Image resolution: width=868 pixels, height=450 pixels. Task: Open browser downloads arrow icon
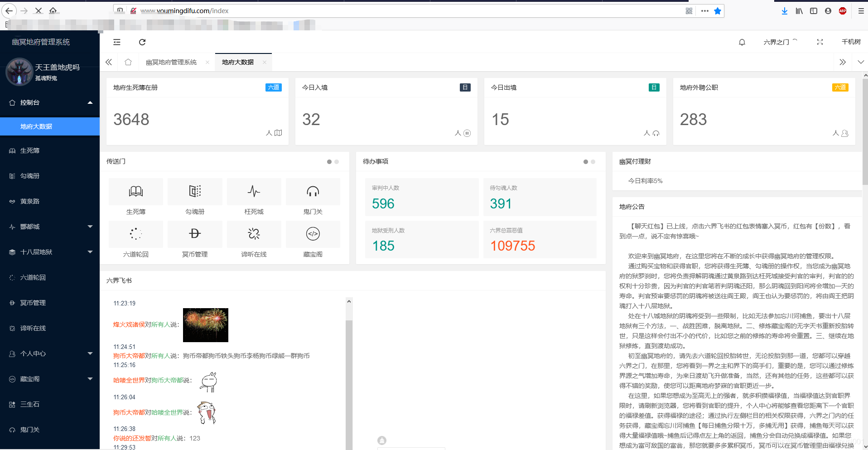click(785, 11)
